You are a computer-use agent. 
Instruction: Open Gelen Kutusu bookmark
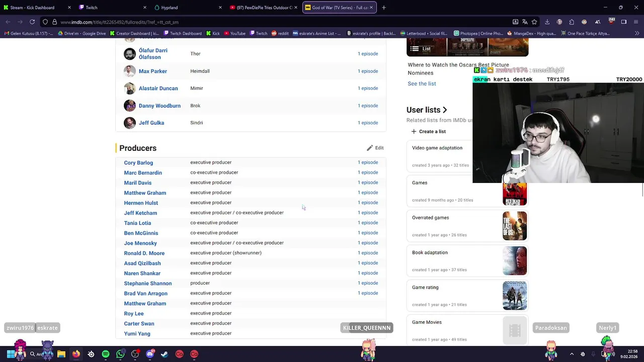(x=28, y=33)
